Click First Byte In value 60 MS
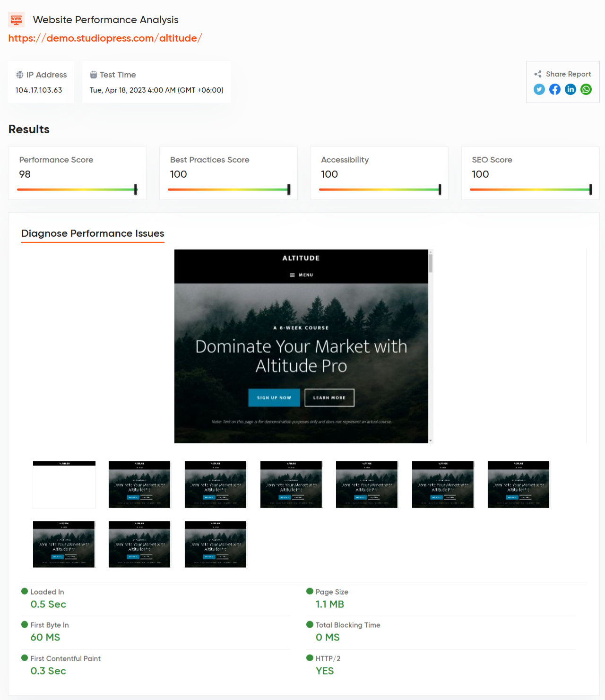This screenshot has height=700, width=605. [x=45, y=638]
